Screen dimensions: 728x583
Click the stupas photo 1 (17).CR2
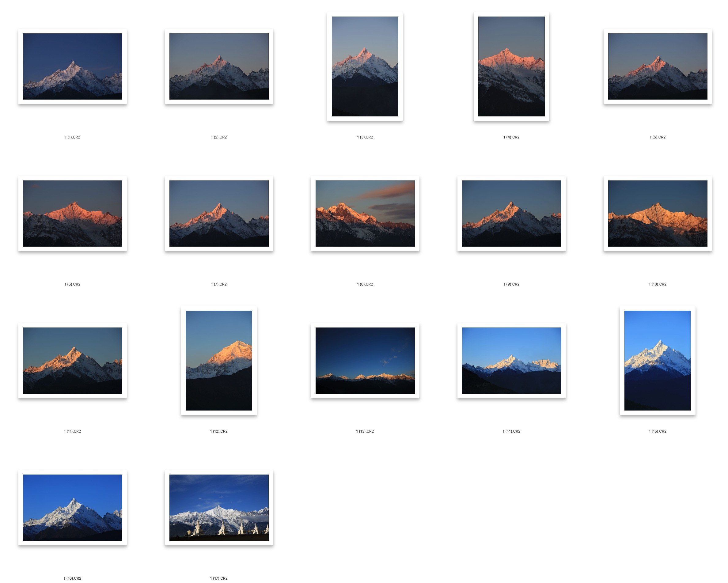219,507
